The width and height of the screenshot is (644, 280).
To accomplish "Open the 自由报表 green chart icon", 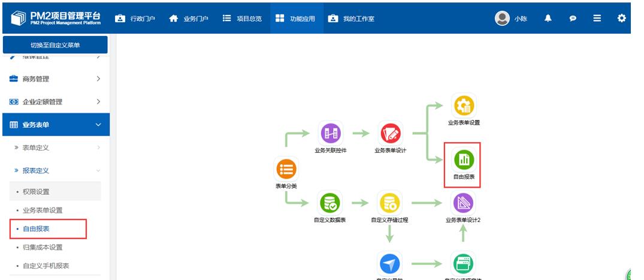I will (464, 159).
